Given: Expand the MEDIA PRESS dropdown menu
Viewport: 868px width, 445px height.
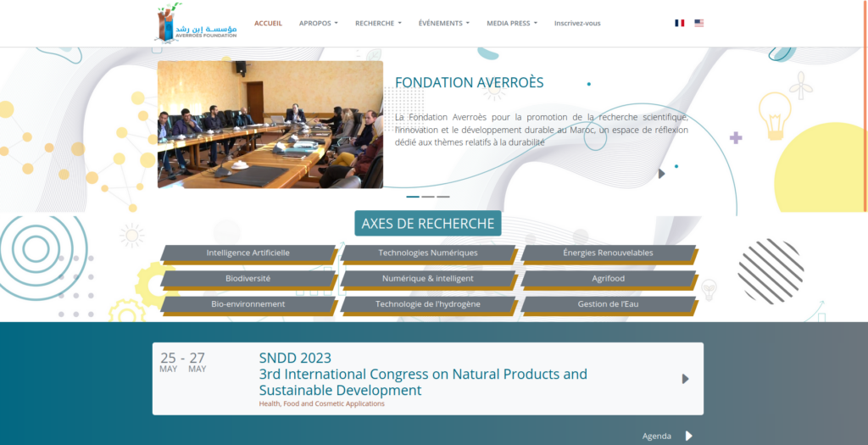Looking at the screenshot, I should [512, 23].
